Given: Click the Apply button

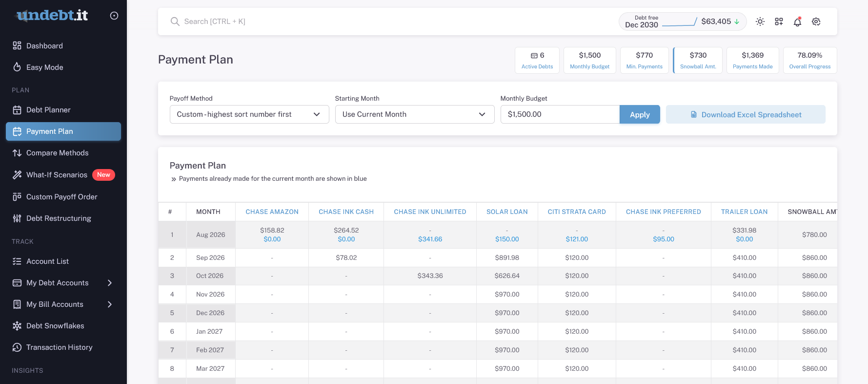Looking at the screenshot, I should pyautogui.click(x=640, y=114).
